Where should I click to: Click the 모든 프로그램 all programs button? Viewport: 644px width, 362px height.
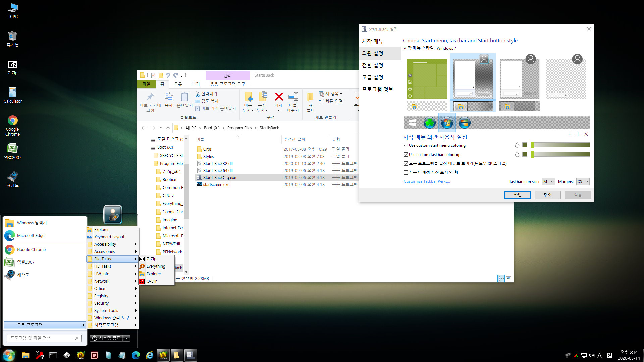tap(45, 325)
